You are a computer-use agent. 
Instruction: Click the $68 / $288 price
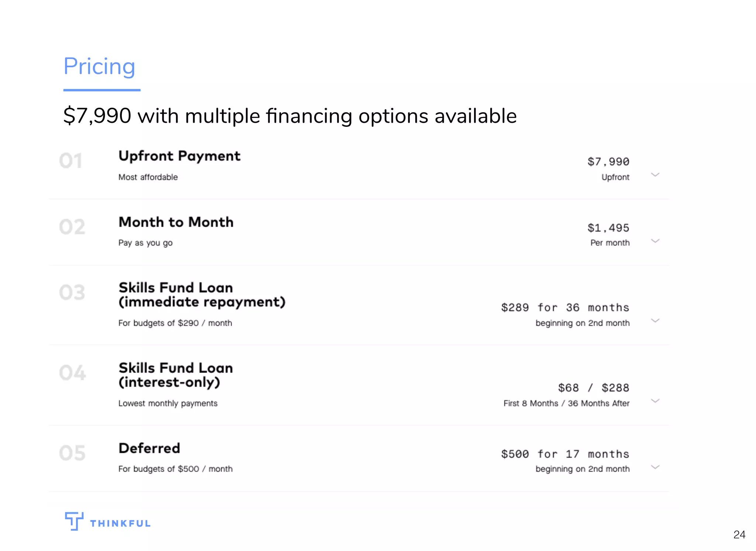point(594,388)
